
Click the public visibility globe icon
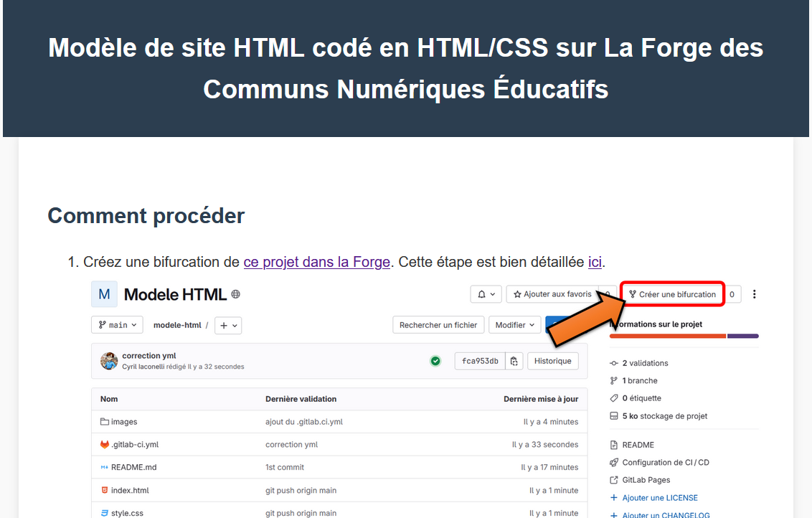pyautogui.click(x=235, y=294)
